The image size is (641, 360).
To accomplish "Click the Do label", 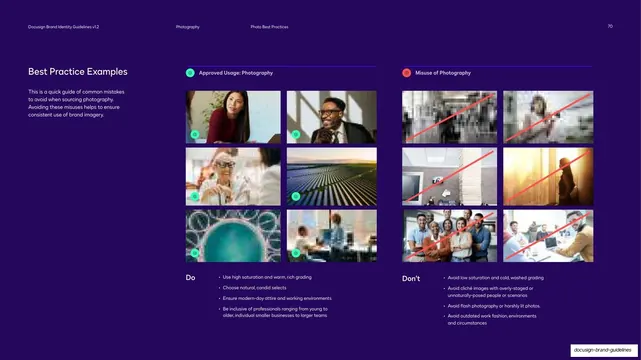I will point(190,277).
